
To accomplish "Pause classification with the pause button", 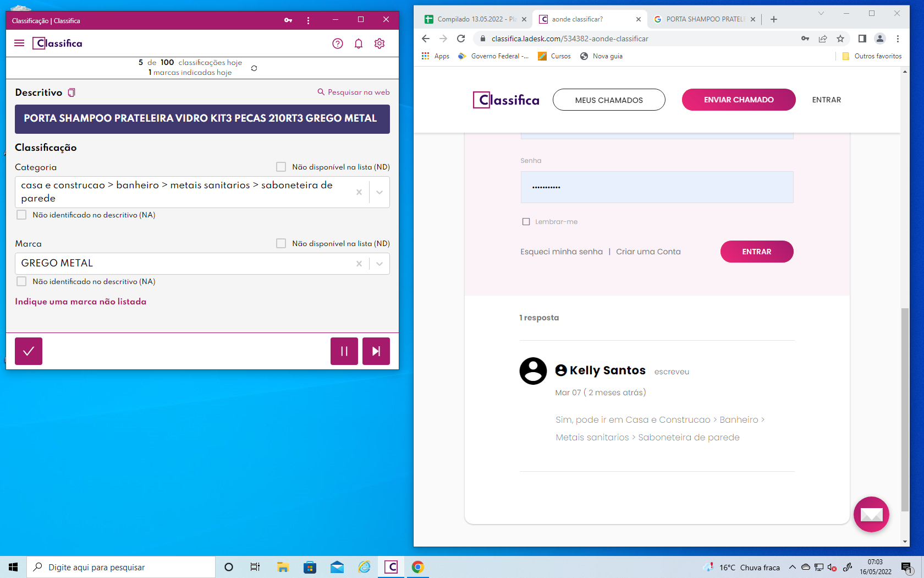I will (x=344, y=351).
